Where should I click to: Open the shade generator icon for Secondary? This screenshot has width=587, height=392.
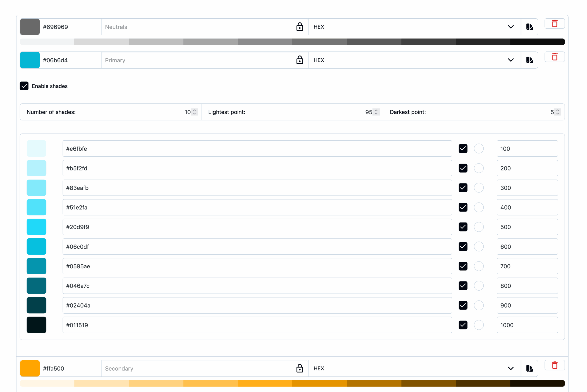529,368
